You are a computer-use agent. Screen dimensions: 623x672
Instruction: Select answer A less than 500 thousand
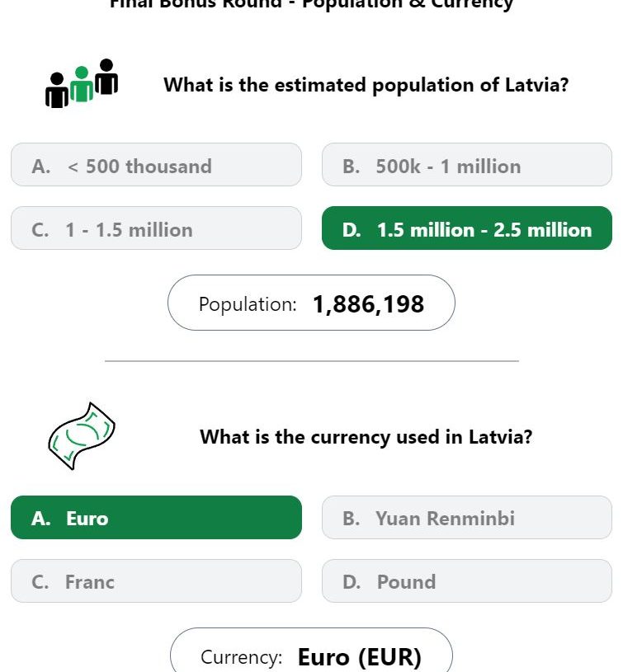156,165
